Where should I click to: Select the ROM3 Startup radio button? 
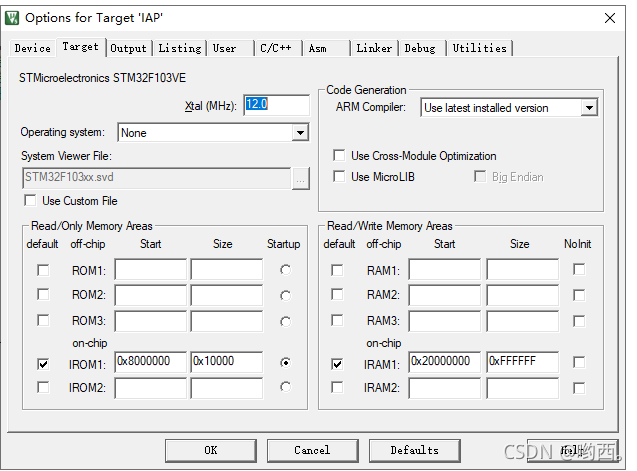286,322
